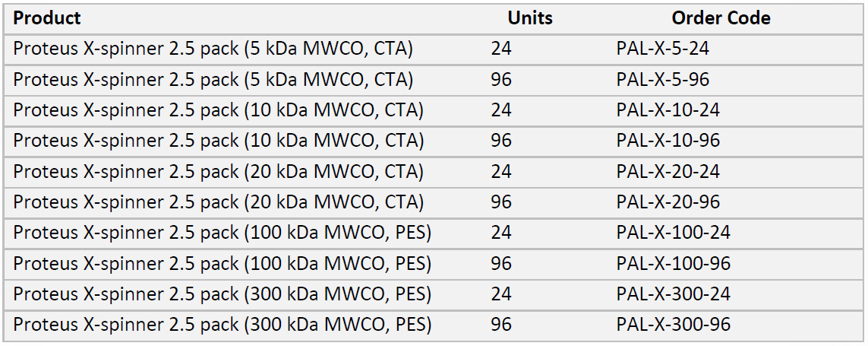The image size is (868, 346).
Task: Choose order code PAL-X-300-24
Action: click(x=673, y=294)
